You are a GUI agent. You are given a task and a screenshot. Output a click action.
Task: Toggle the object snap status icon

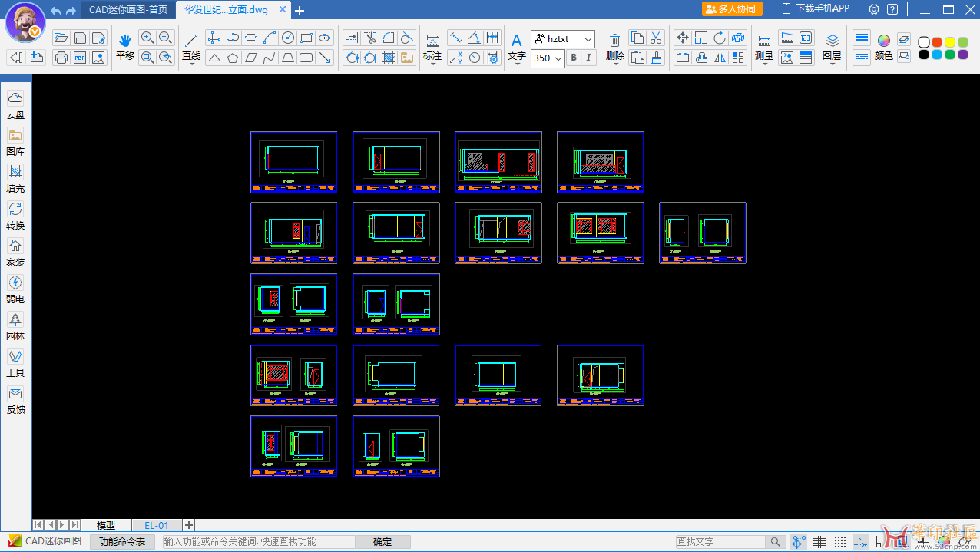799,542
